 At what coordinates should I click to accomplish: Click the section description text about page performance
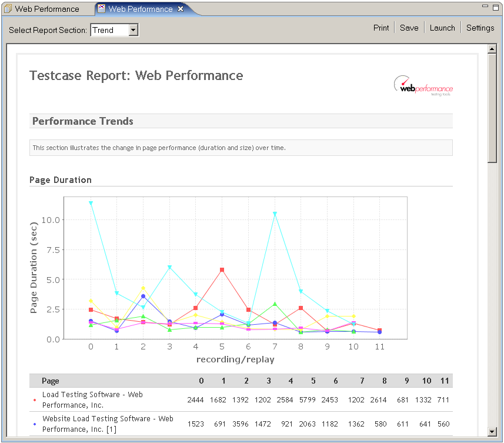[159, 148]
